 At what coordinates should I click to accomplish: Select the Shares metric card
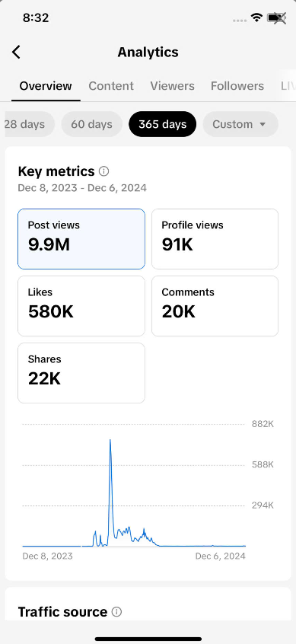click(x=81, y=373)
